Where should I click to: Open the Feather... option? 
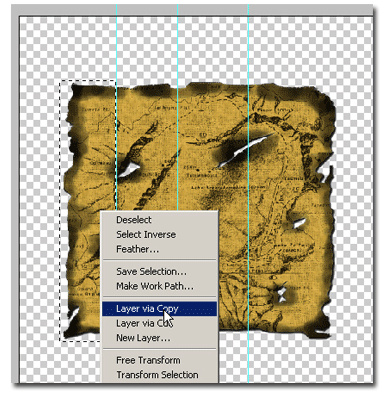[159, 249]
